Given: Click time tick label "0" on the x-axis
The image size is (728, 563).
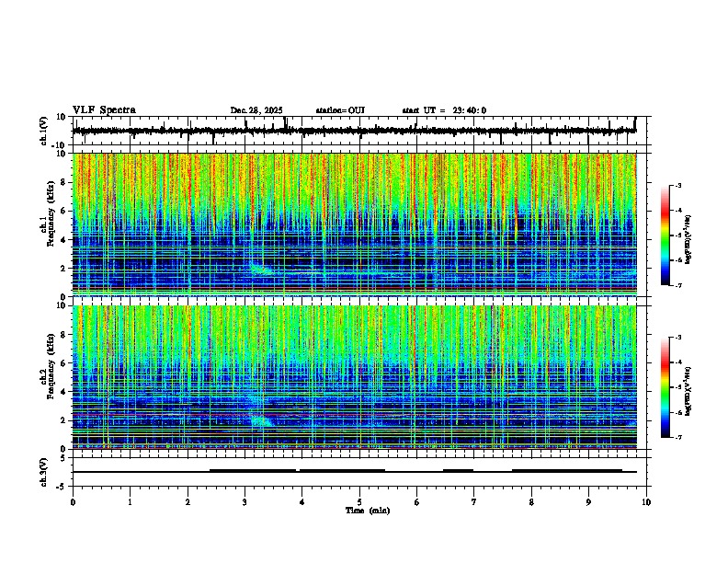Looking at the screenshot, I should 73,502.
